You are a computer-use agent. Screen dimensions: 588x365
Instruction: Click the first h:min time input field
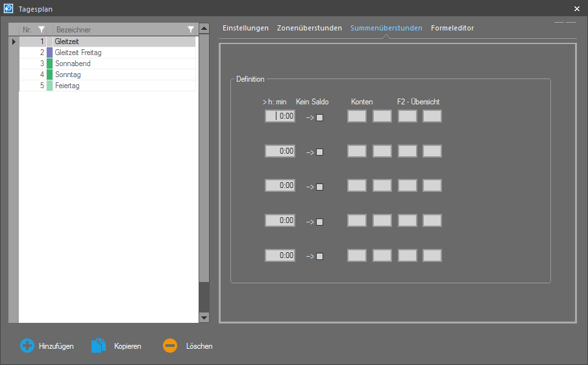coord(280,116)
